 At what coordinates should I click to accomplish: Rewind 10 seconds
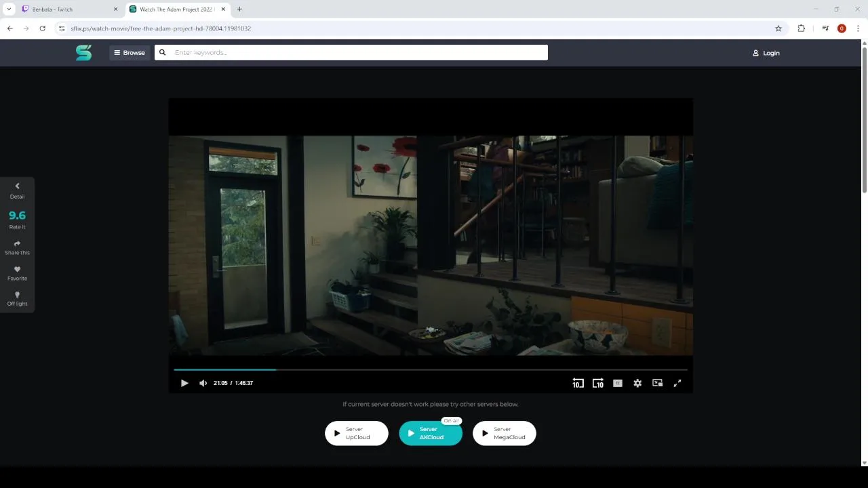tap(578, 383)
